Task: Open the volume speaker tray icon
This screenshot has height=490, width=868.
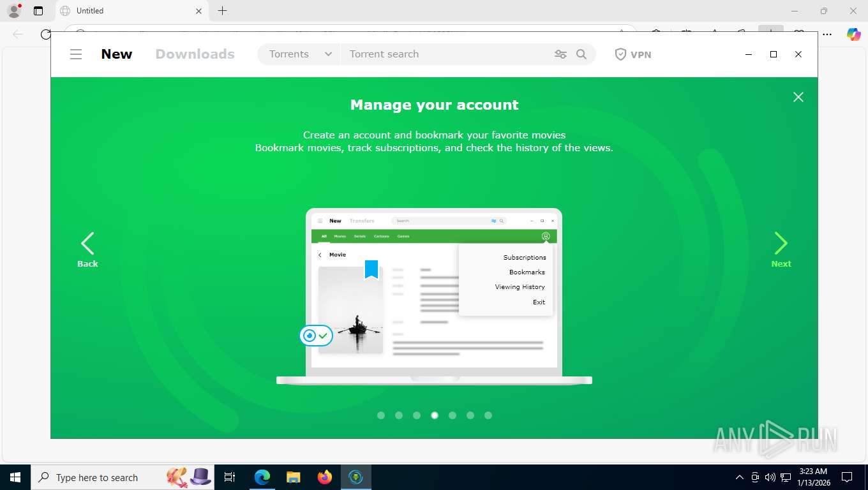Action: click(770, 477)
